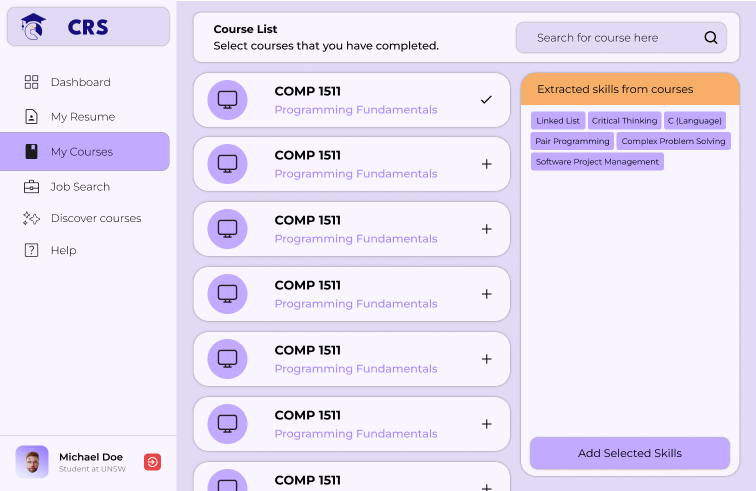Select the Software Project Management skill tag
756x491 pixels.
pos(597,162)
